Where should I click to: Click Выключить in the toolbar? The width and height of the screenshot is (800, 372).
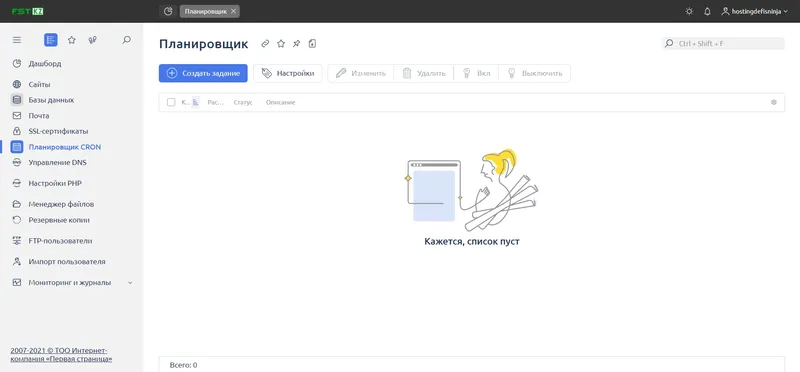[x=534, y=73]
